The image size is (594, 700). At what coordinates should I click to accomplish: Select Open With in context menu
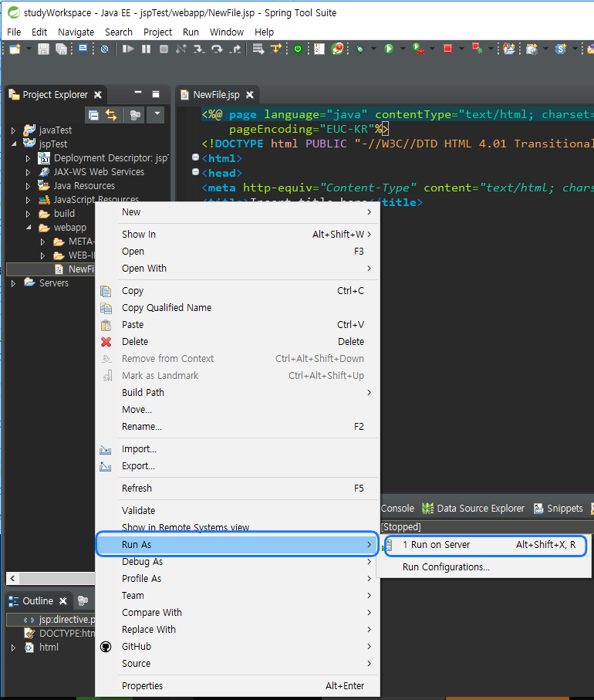(x=238, y=269)
